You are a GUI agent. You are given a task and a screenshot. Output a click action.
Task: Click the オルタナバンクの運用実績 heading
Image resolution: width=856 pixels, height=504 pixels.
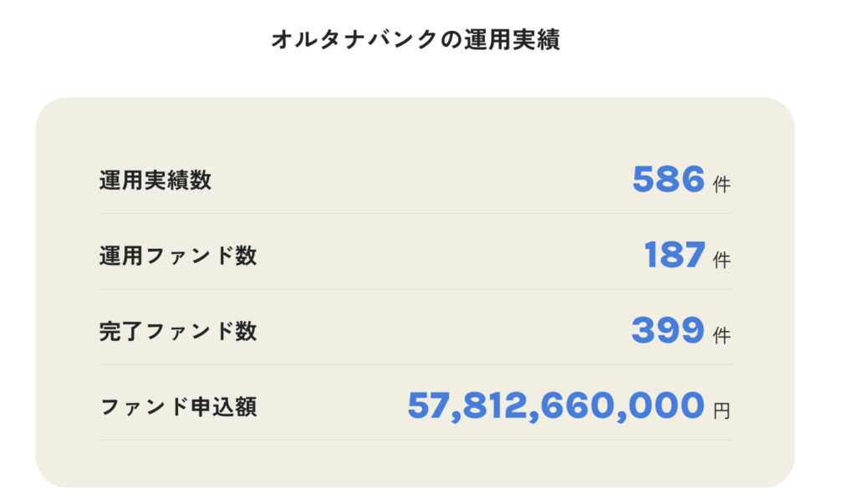[x=415, y=40]
